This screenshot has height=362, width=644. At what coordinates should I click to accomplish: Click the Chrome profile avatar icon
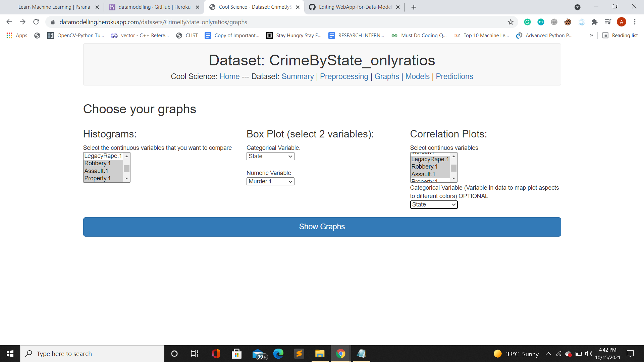coord(622,22)
